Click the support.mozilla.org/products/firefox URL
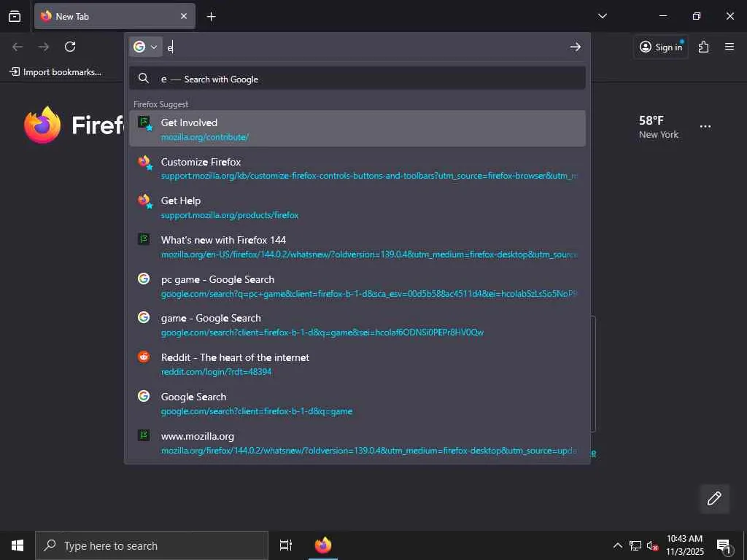Viewport: 747px width, 560px height. (x=230, y=215)
